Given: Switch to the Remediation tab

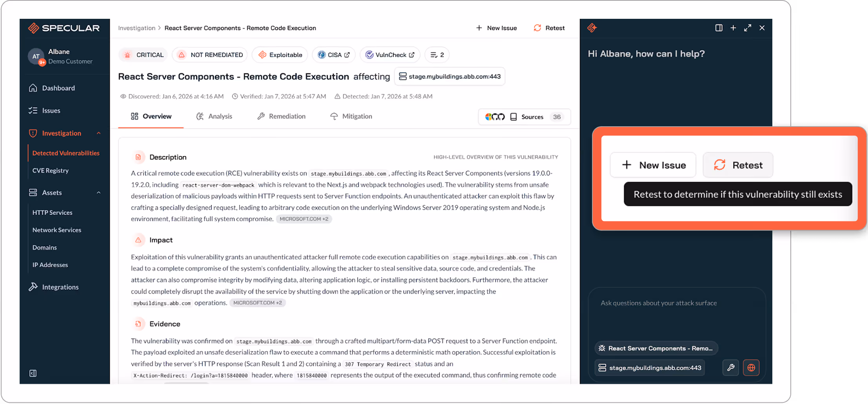Looking at the screenshot, I should point(281,116).
